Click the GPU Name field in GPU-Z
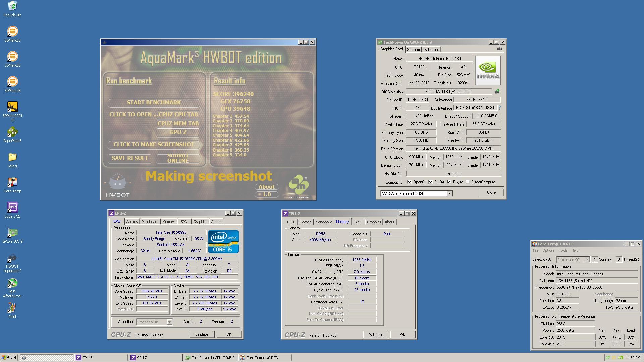Image resolution: width=644 pixels, height=362 pixels. point(439,59)
